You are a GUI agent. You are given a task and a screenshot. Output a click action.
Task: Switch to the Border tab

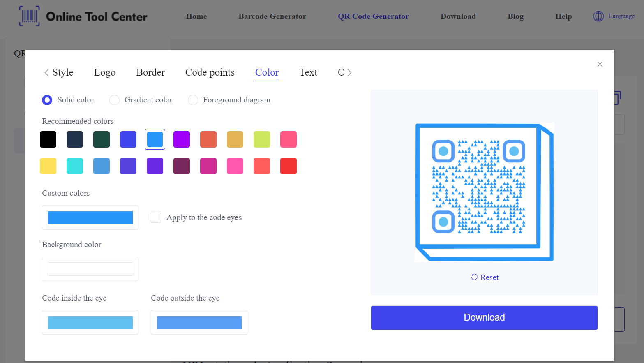coord(150,72)
